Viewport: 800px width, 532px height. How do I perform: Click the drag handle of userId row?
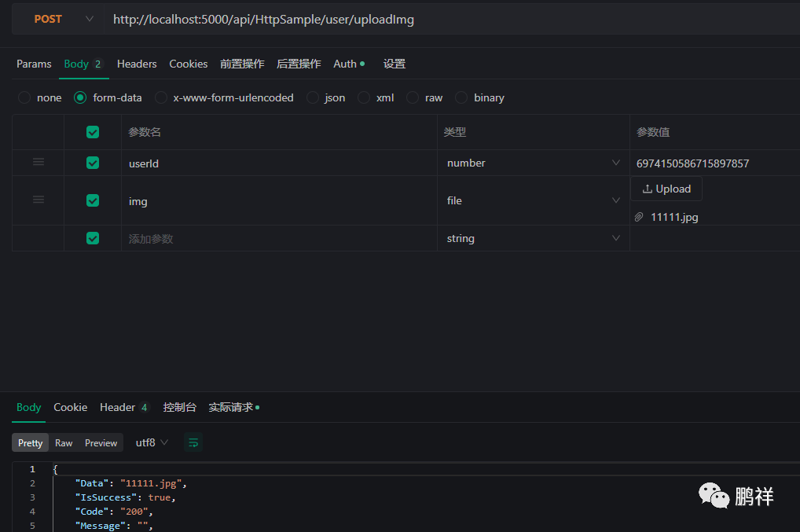[x=39, y=162]
